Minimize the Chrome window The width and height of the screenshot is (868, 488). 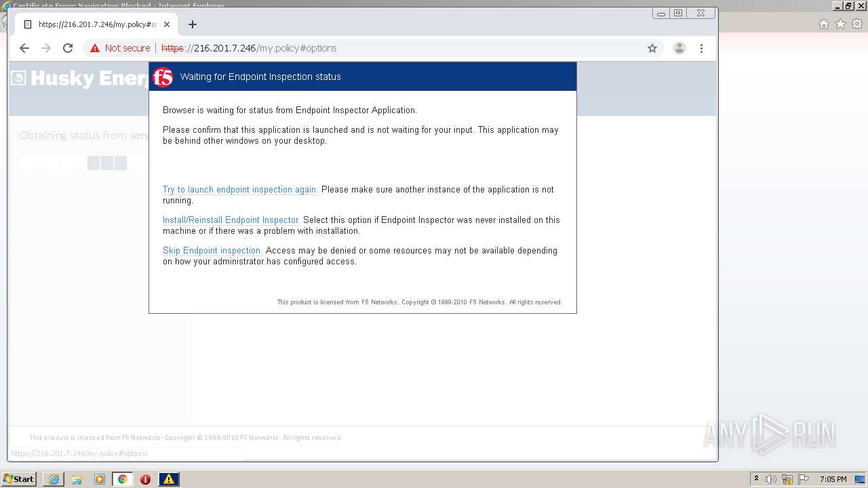pyautogui.click(x=661, y=14)
